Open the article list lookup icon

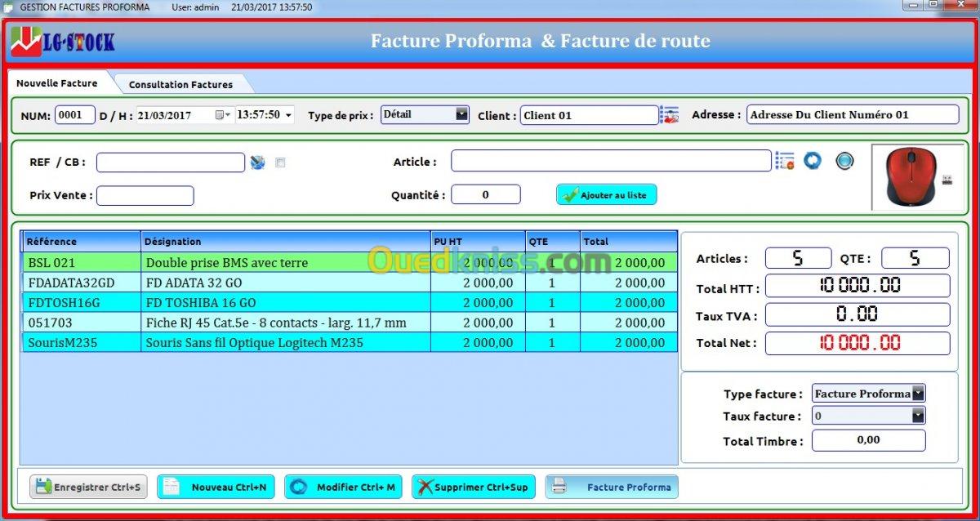(785, 161)
